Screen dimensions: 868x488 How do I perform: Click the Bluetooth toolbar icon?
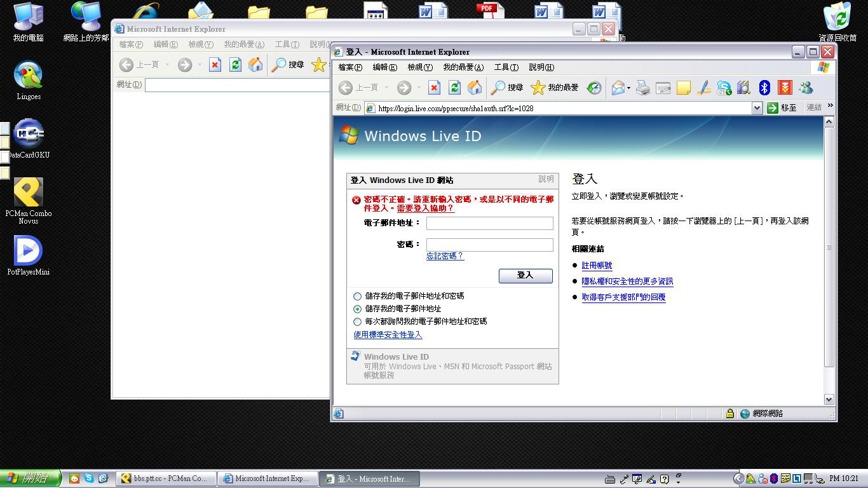pyautogui.click(x=765, y=88)
